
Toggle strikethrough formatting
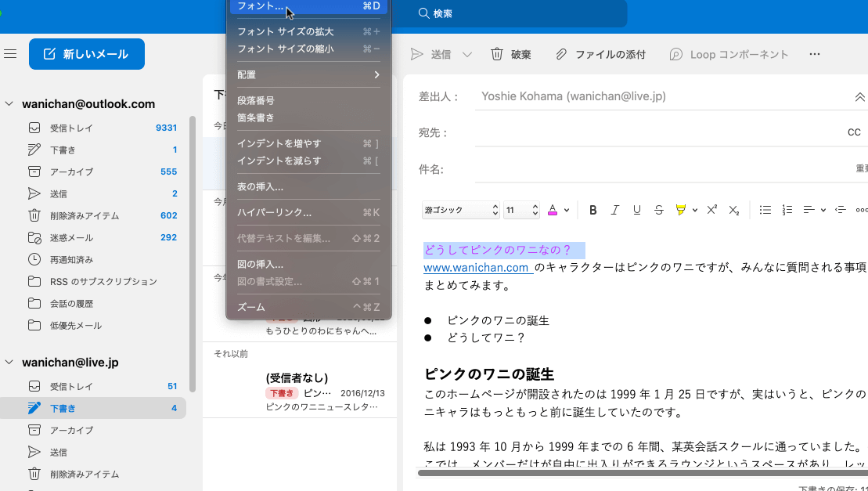point(659,210)
